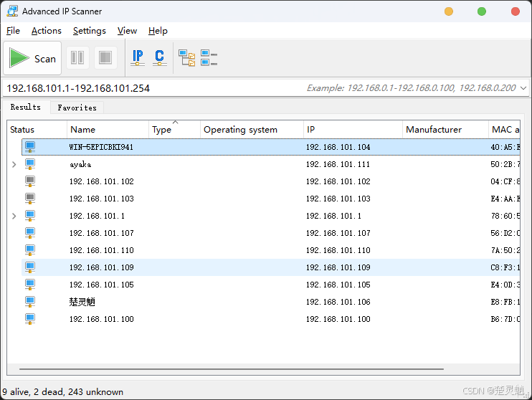Click the device icon for 192.168.101.110
532x400 pixels.
(x=30, y=250)
